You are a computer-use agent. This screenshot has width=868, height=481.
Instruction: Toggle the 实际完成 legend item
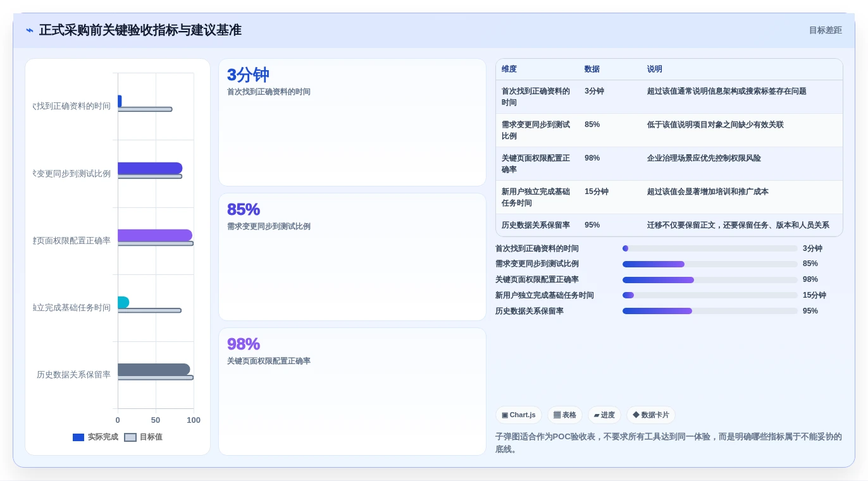[96, 437]
